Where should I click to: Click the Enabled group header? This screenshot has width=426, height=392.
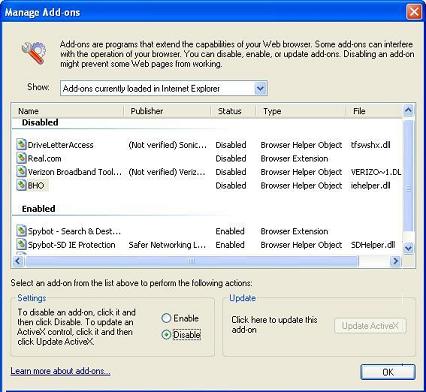[38, 209]
